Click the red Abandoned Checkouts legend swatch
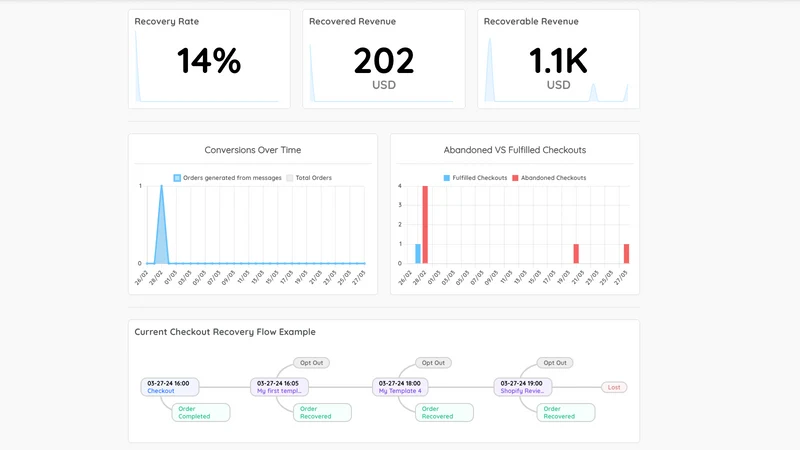 click(x=515, y=178)
